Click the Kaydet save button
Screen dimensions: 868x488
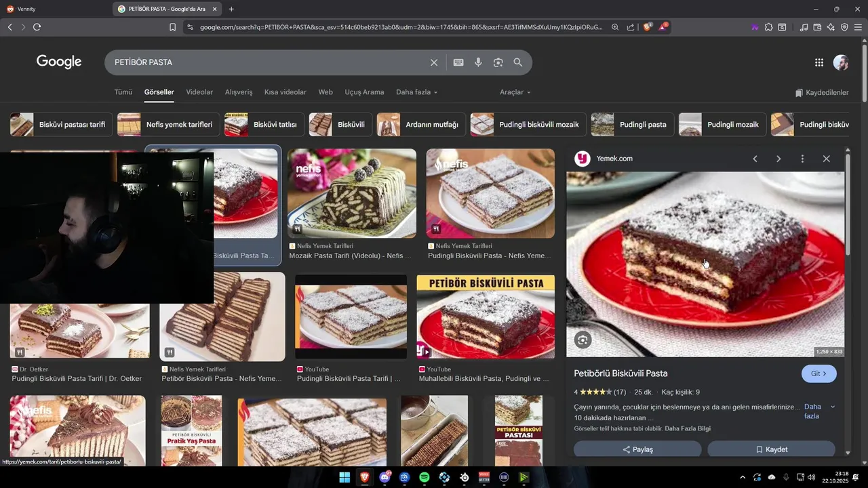tap(771, 449)
